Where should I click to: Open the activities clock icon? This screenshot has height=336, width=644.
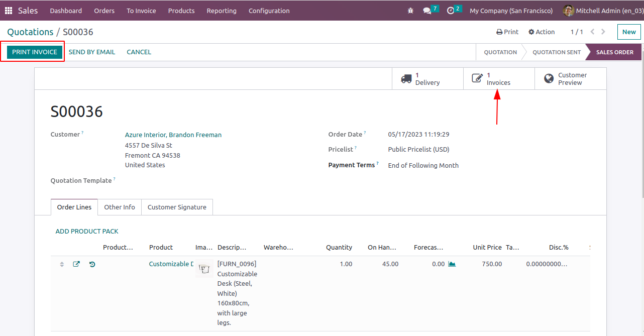451,11
